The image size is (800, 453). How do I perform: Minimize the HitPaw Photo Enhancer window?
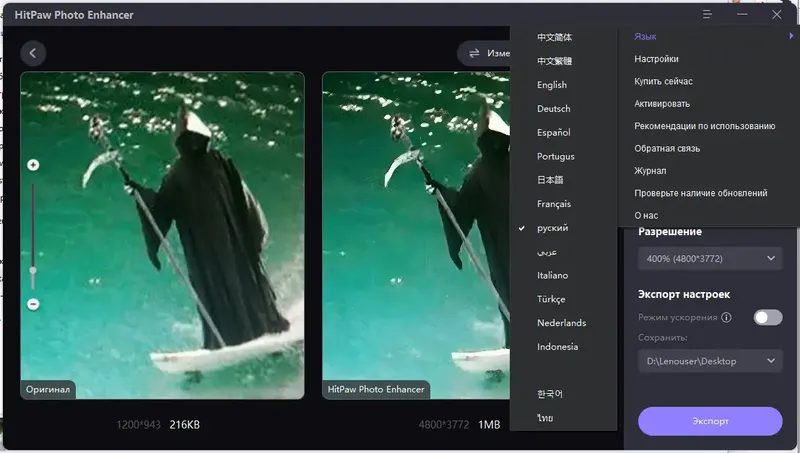742,14
